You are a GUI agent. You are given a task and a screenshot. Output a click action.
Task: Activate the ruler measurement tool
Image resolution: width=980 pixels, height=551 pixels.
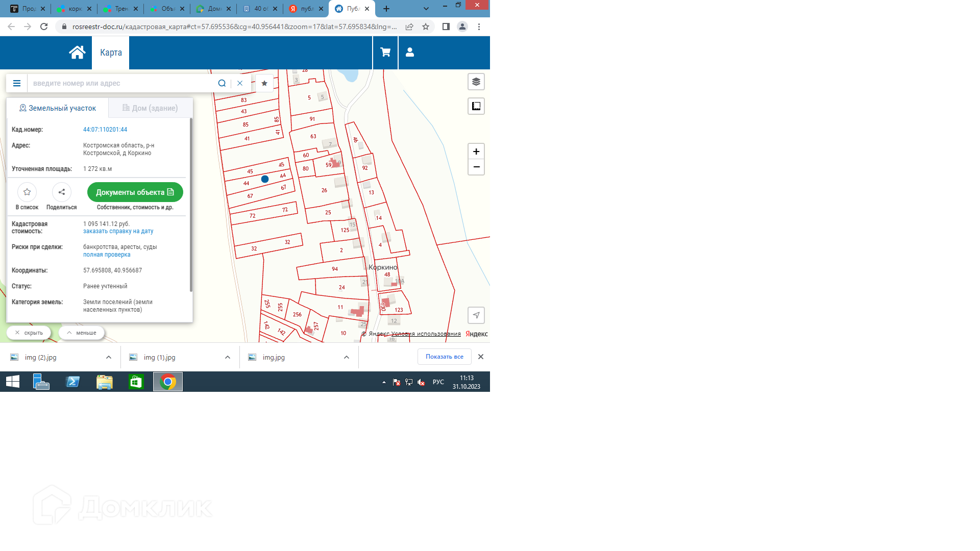coord(476,106)
